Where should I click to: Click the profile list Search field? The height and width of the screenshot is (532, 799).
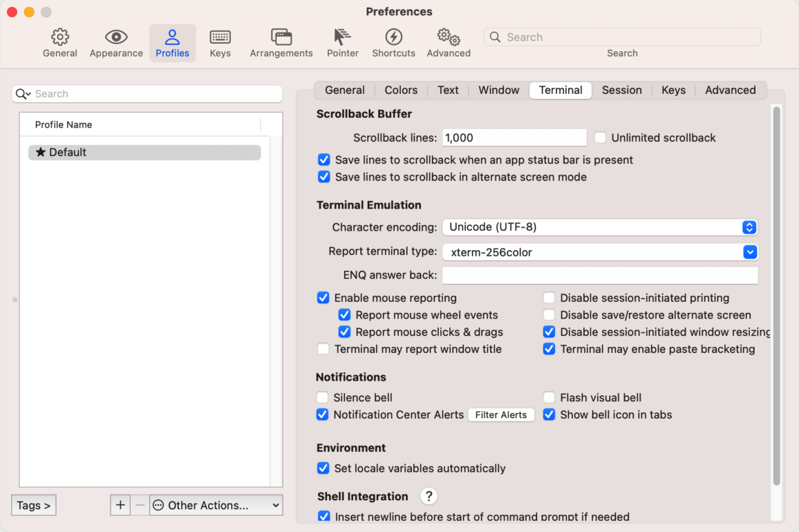(147, 94)
